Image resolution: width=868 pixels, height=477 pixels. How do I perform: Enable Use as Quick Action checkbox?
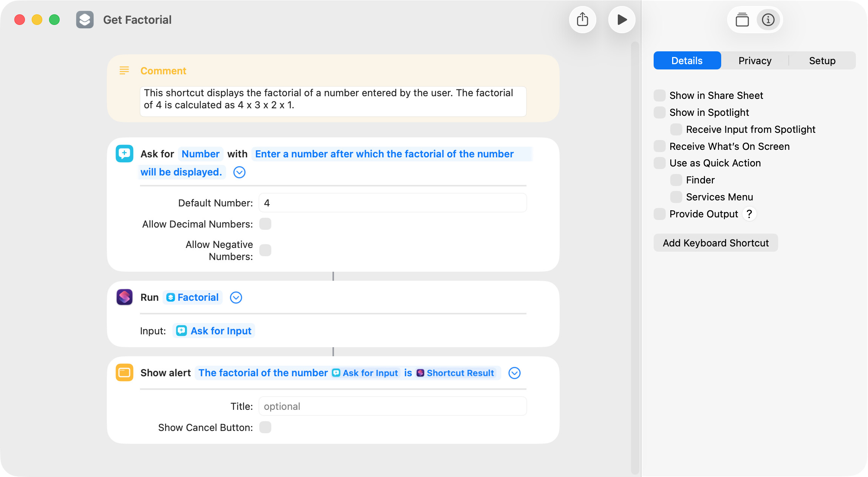point(660,163)
